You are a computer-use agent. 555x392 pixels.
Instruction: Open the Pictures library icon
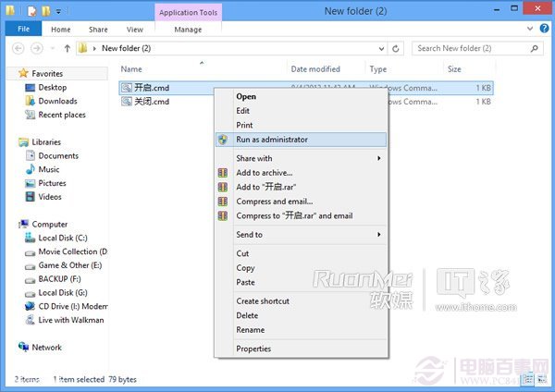pyautogui.click(x=30, y=183)
